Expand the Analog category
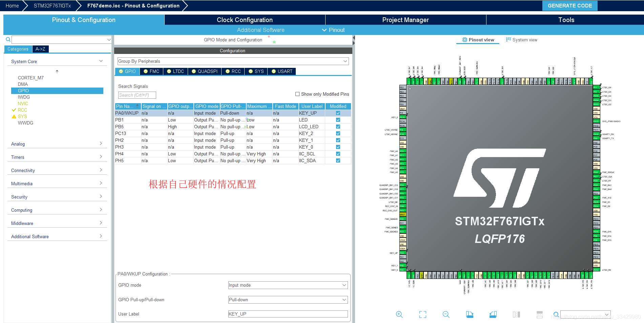Viewport: 644px width, 323px height. 101,144
